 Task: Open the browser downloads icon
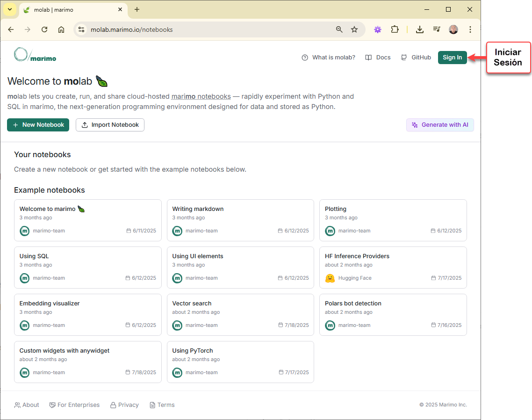[420, 29]
